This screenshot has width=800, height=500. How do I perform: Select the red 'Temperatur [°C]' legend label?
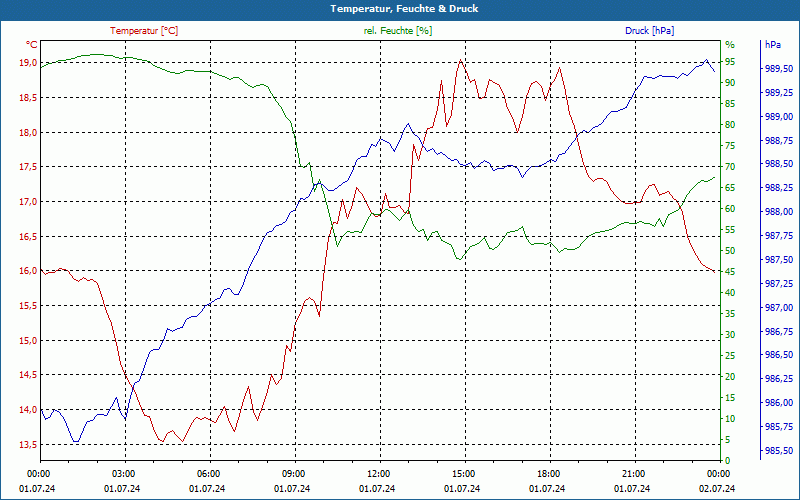tap(144, 31)
